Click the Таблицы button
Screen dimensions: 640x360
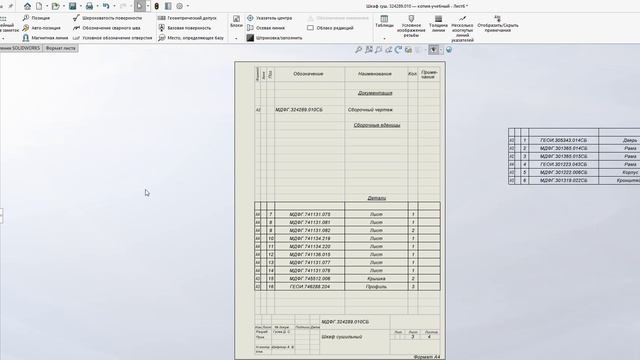tap(384, 22)
